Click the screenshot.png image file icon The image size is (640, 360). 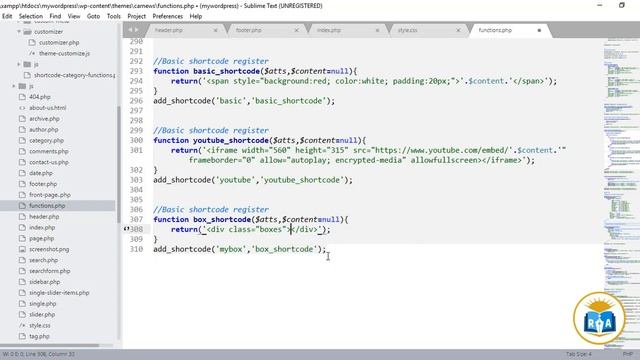(x=22, y=249)
